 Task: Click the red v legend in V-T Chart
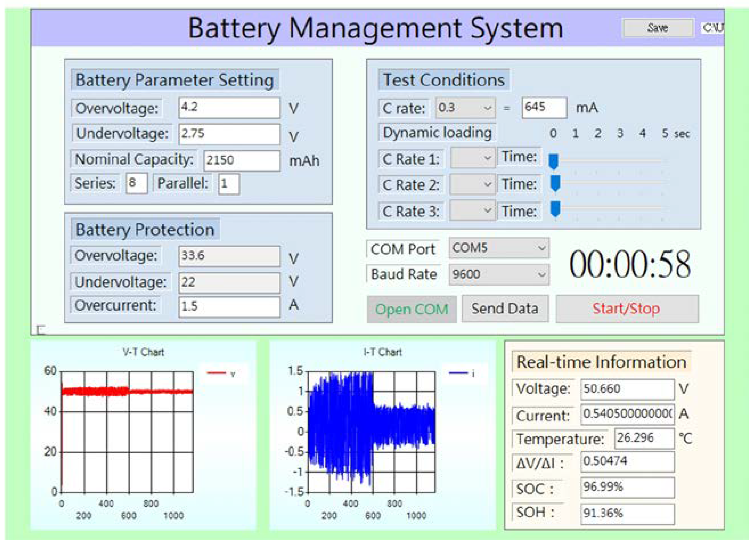coord(221,374)
